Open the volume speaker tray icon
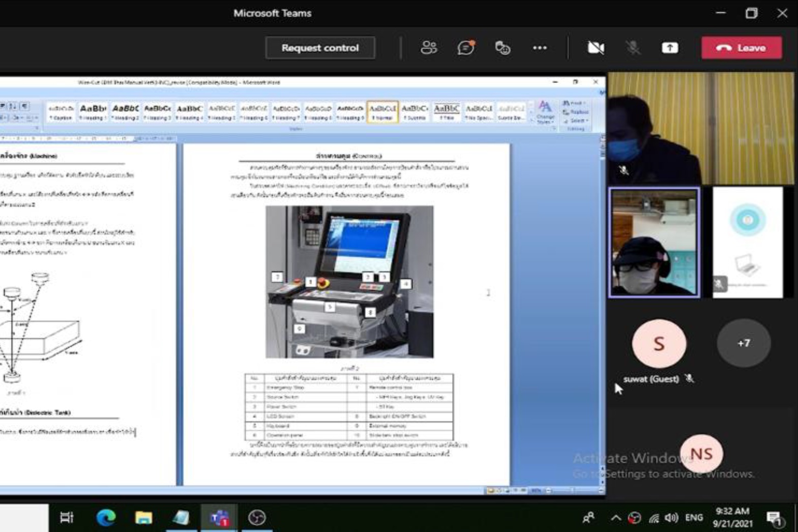This screenshot has width=798, height=532. click(671, 518)
